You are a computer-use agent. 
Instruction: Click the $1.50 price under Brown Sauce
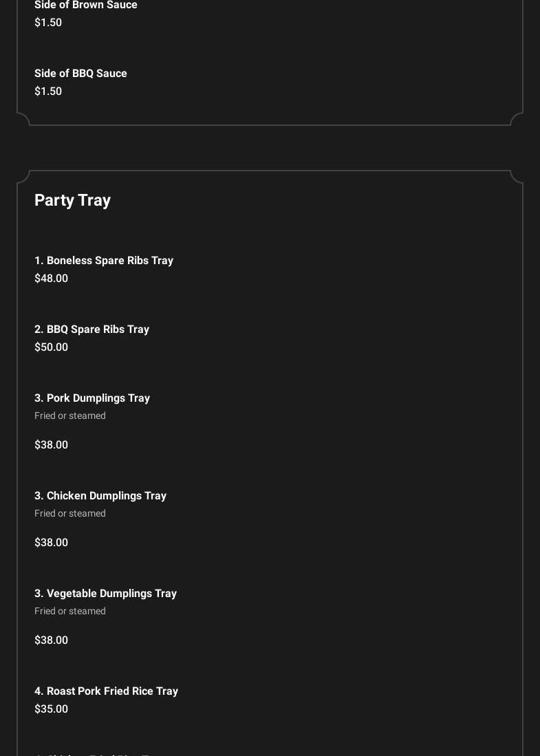coord(48,23)
